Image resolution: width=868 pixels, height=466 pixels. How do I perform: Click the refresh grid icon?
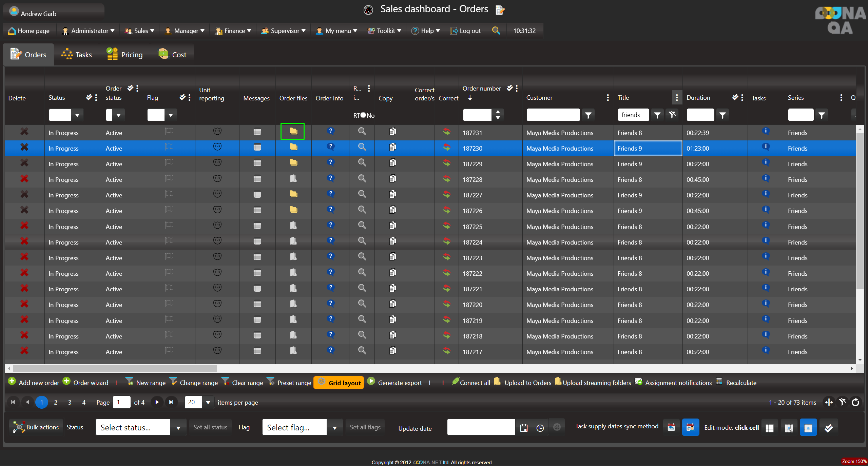(x=855, y=402)
